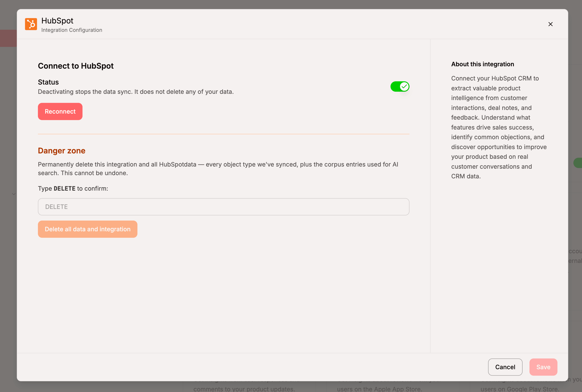The width and height of the screenshot is (582, 392).
Task: Toggle the green switch behind the dialog
Action: (x=578, y=163)
